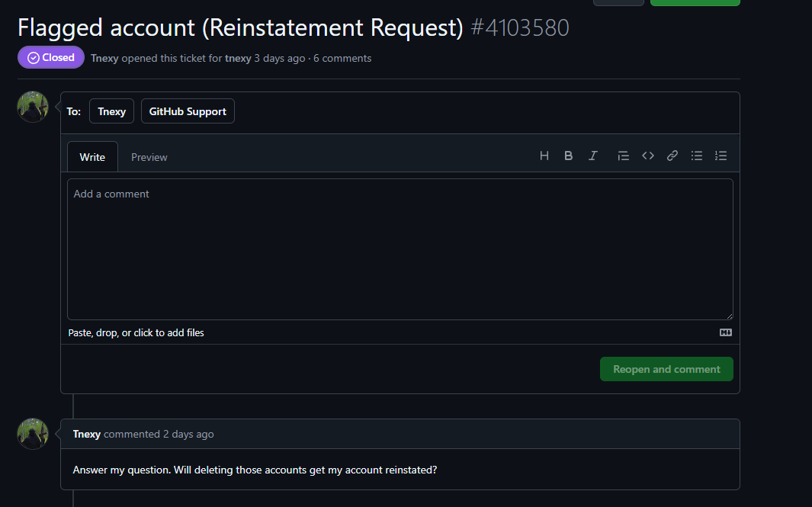Switch to the Preview tab
Screen dimensions: 812x507
coord(149,157)
